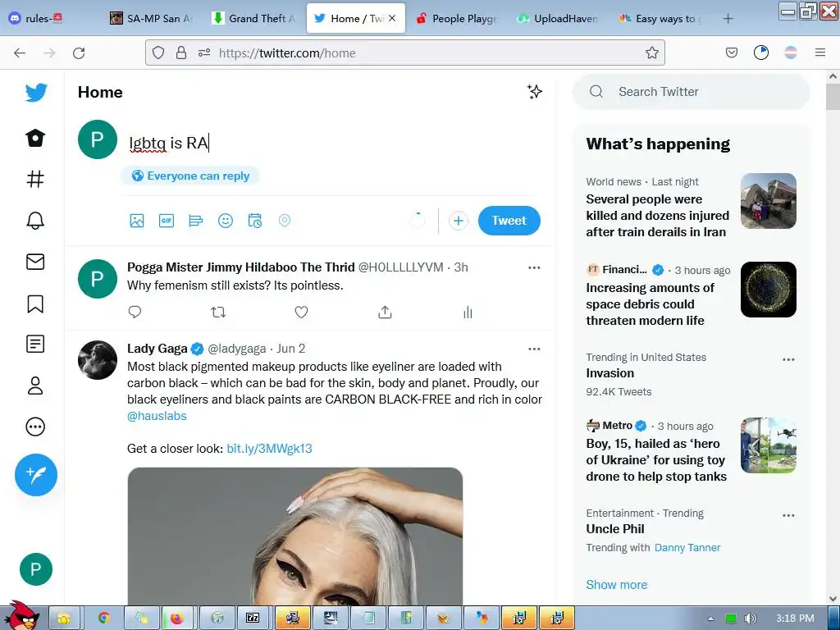This screenshot has height=630, width=840.
Task: Open Lists icon in sidebar
Action: pos(35,344)
